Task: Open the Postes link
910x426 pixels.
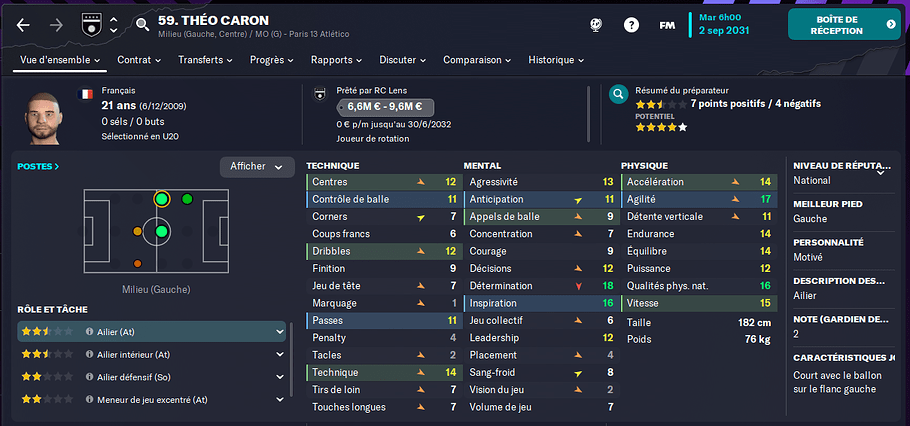Action: [x=38, y=167]
